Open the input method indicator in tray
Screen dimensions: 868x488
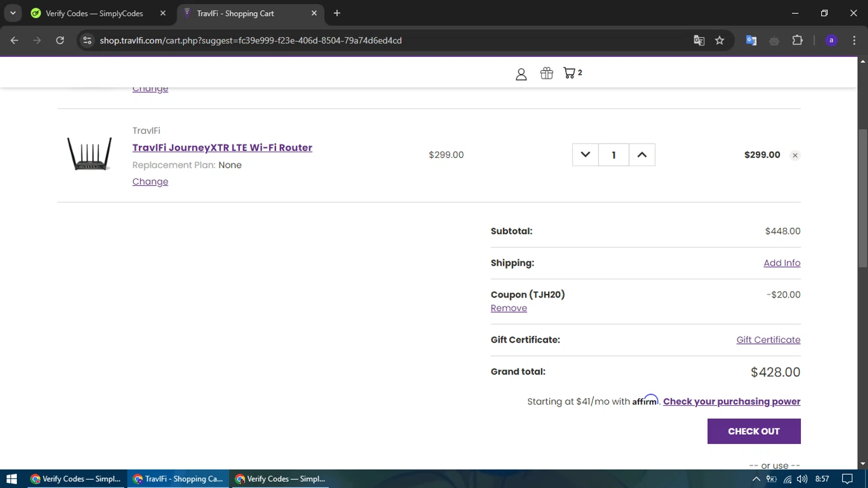click(x=771, y=479)
